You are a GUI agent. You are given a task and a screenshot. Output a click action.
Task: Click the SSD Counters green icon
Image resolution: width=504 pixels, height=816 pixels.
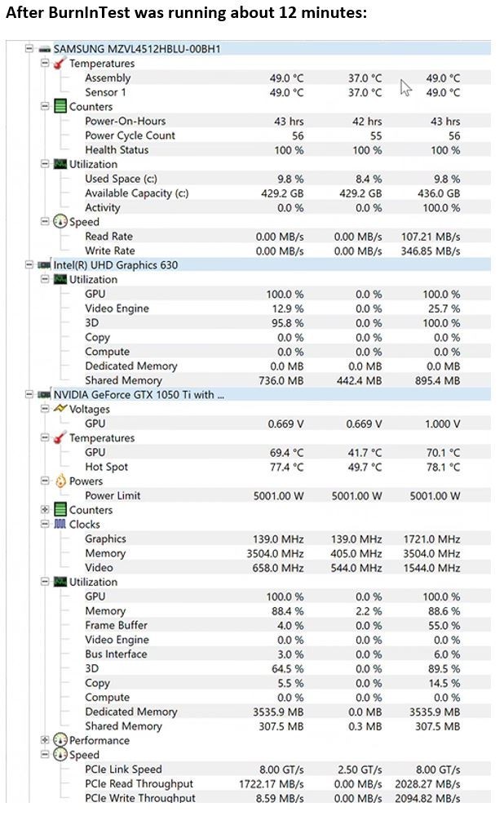[60, 107]
